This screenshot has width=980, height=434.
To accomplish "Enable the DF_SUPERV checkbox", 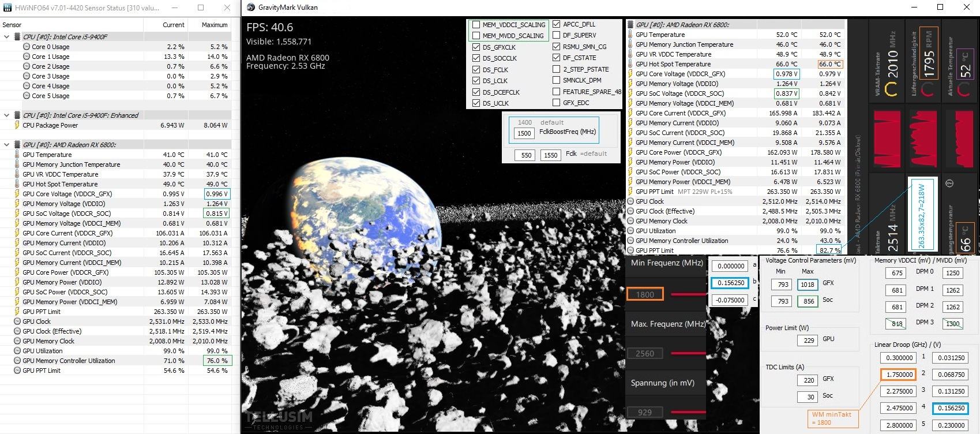I will click(x=556, y=35).
